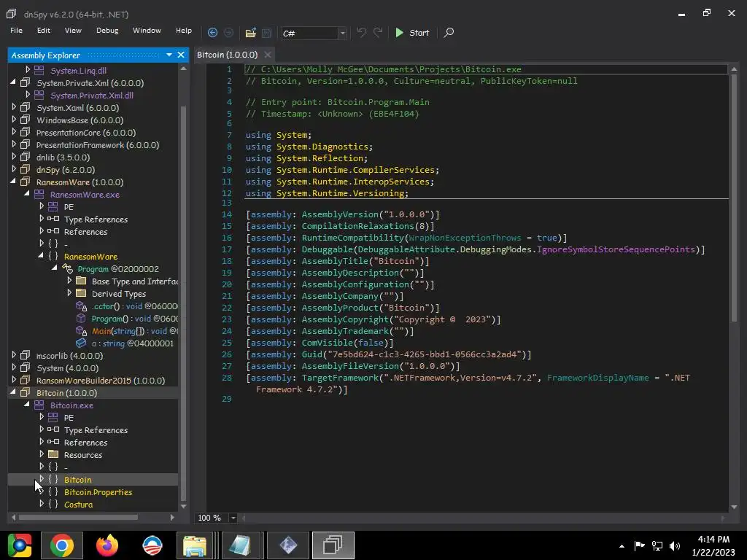Click the Start debugging play icon
747x560 pixels.
[399, 32]
